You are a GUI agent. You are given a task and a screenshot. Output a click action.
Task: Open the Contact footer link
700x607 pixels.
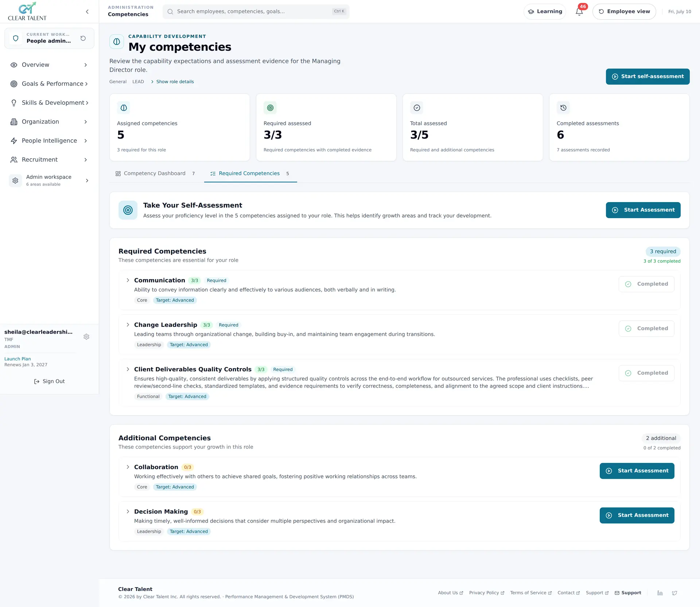[x=568, y=593]
